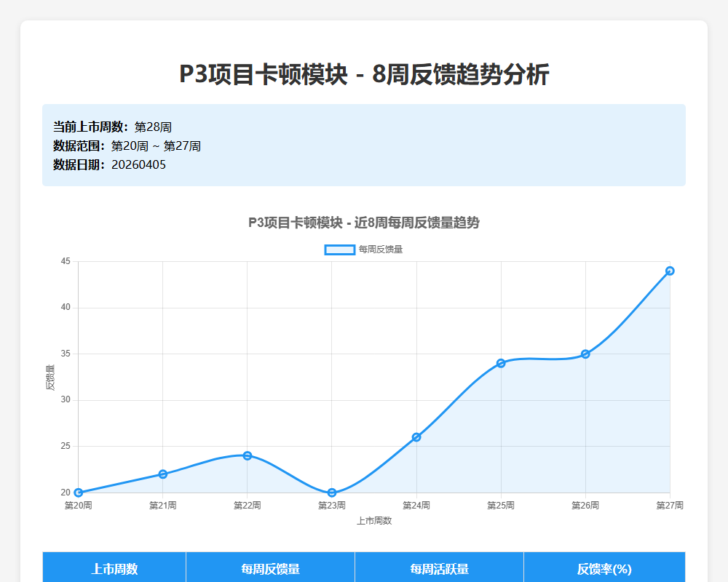Click the y-axis tick value 35

[66, 354]
